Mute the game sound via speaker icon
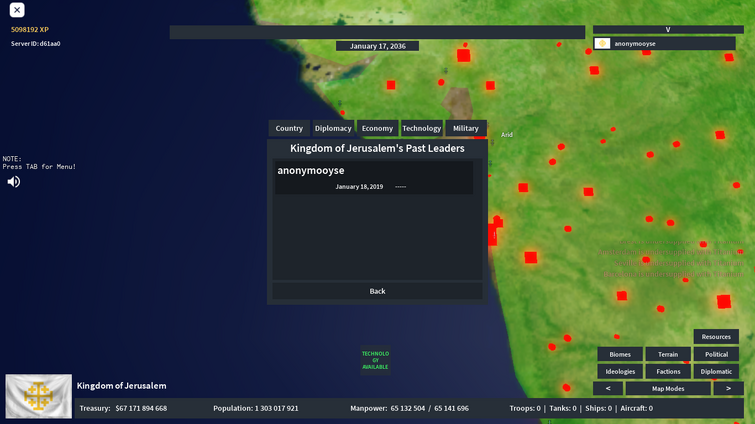 14,181
